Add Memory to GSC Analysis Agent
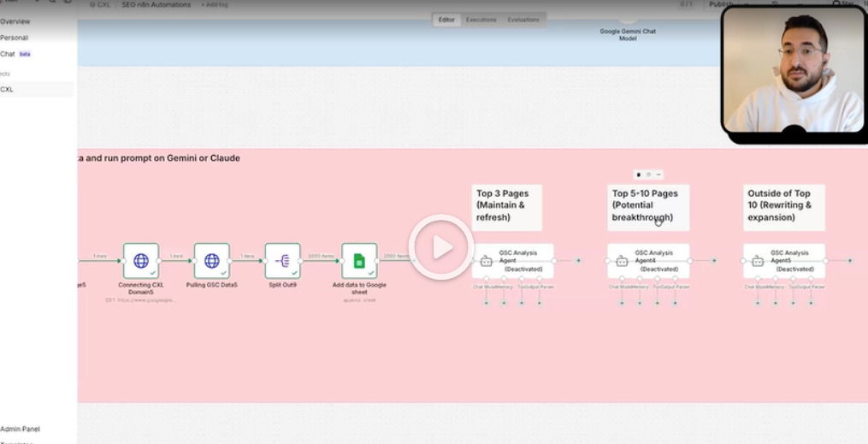868x444 pixels. pyautogui.click(x=503, y=303)
